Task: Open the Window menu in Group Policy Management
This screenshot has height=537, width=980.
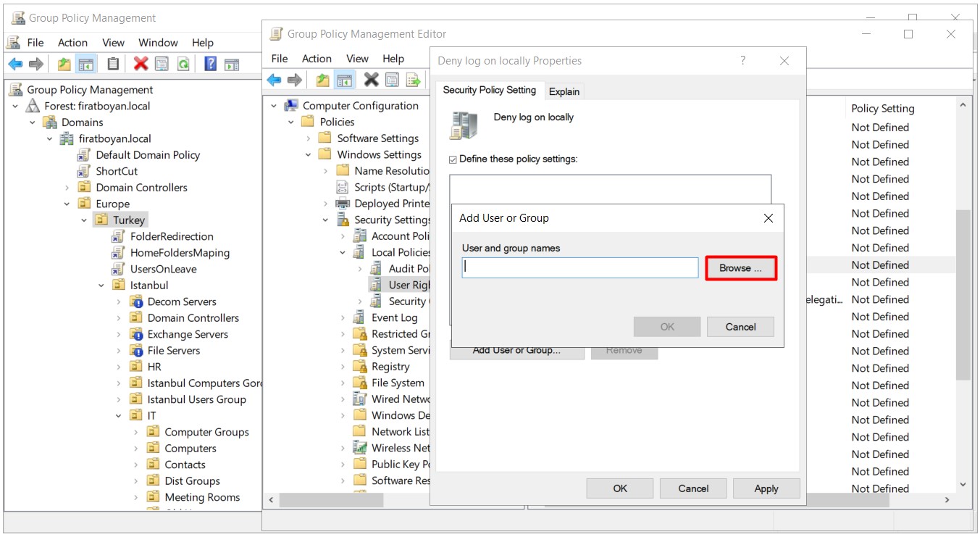Action: point(158,43)
